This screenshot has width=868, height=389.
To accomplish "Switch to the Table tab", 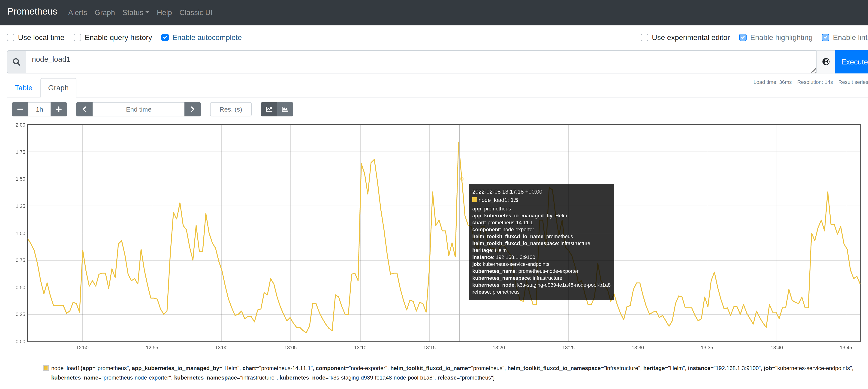I will [23, 88].
